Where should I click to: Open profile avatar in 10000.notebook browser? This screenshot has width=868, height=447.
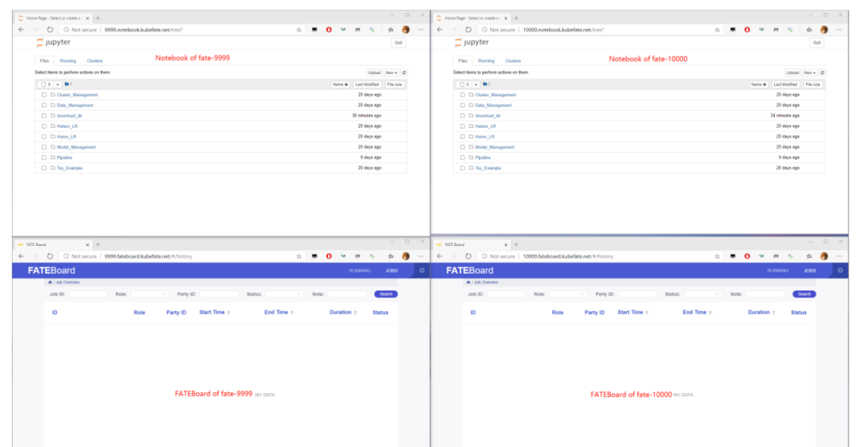pyautogui.click(x=825, y=30)
